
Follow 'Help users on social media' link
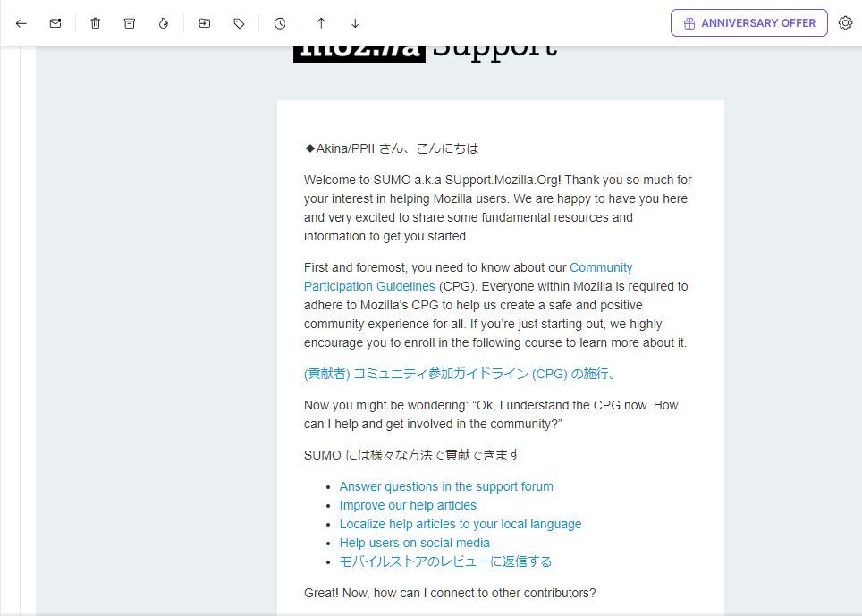tap(415, 543)
